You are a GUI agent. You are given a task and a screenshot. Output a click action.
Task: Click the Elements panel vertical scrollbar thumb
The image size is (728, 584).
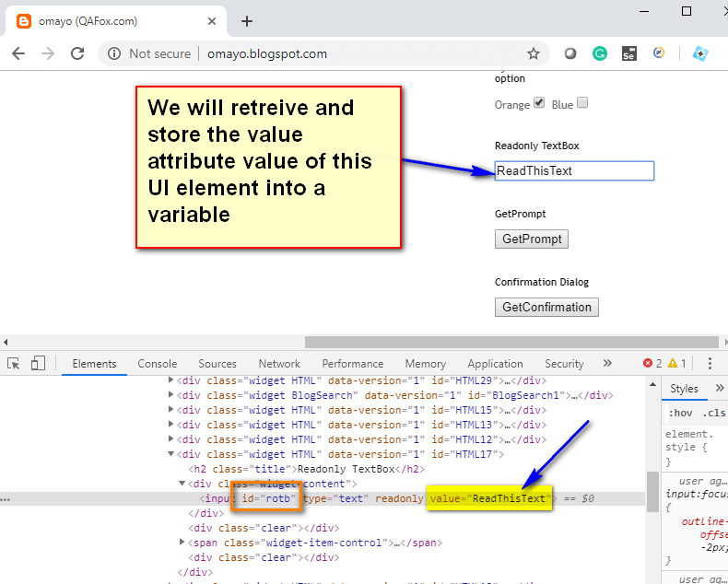tap(652, 492)
